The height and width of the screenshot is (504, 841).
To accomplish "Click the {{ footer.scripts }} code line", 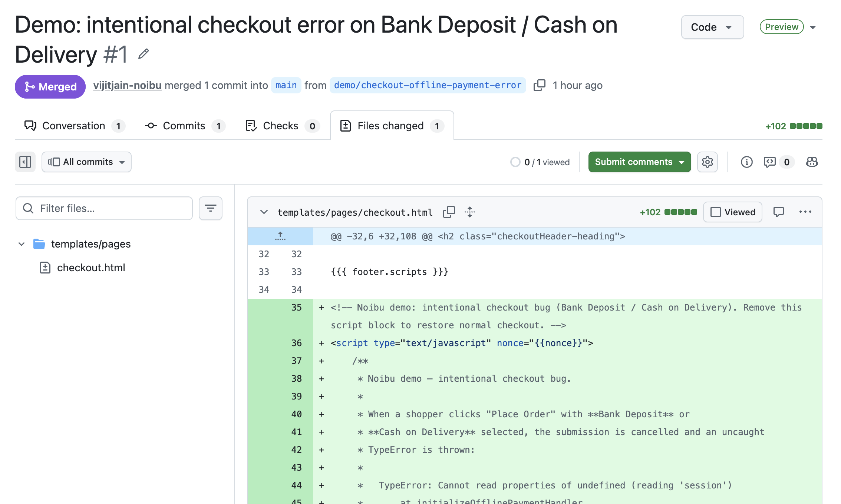I will tap(389, 272).
